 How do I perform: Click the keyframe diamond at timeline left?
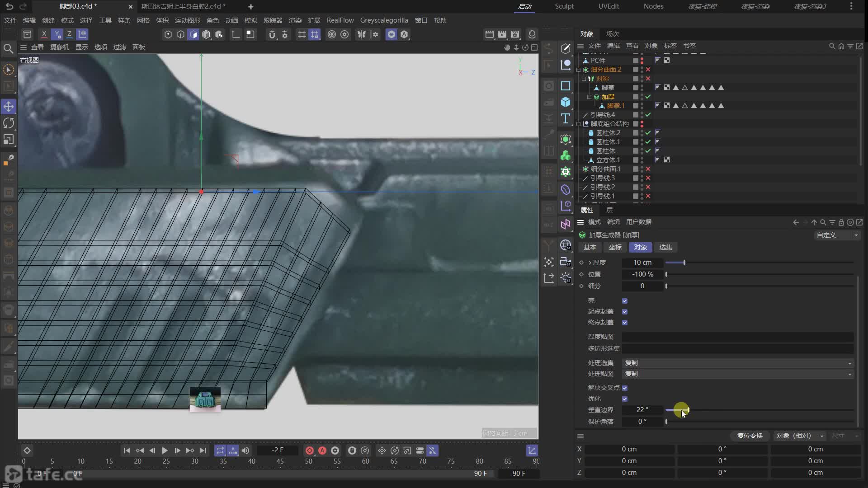coord(27,450)
